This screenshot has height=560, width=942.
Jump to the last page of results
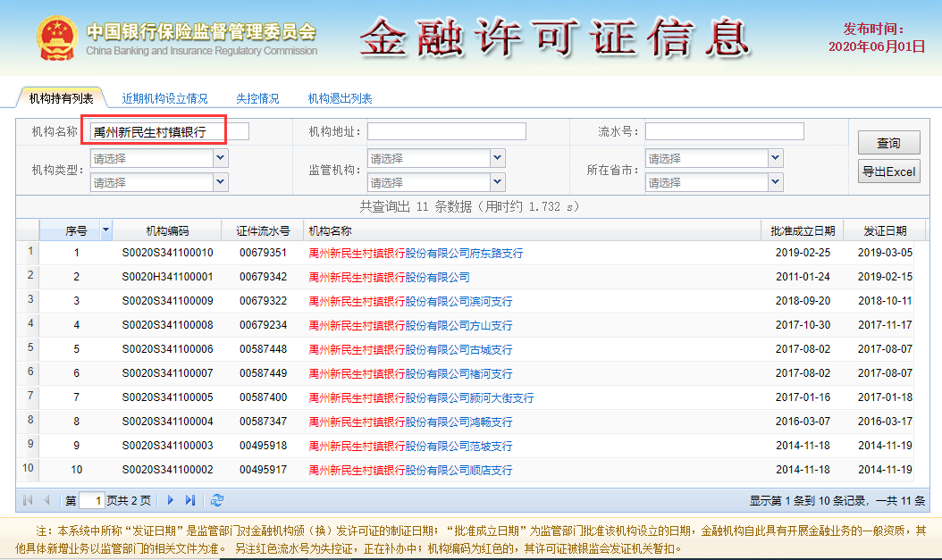tap(190, 500)
